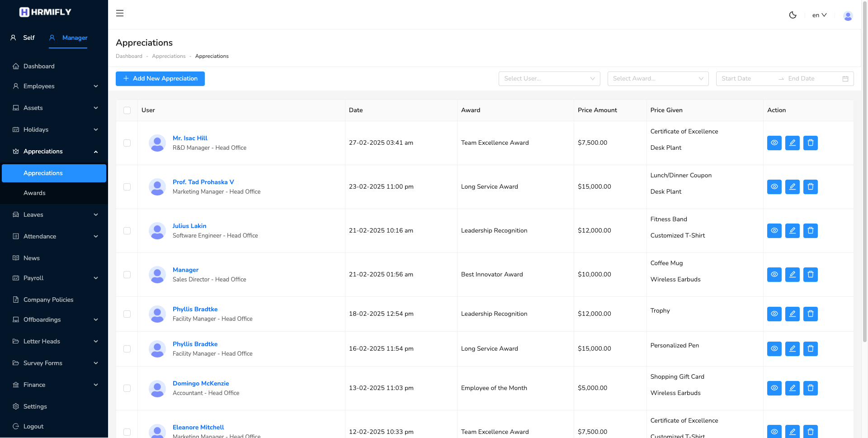Edit Prof. Tad Prohaska V's appreciation
The width and height of the screenshot is (868, 438).
pyautogui.click(x=792, y=187)
